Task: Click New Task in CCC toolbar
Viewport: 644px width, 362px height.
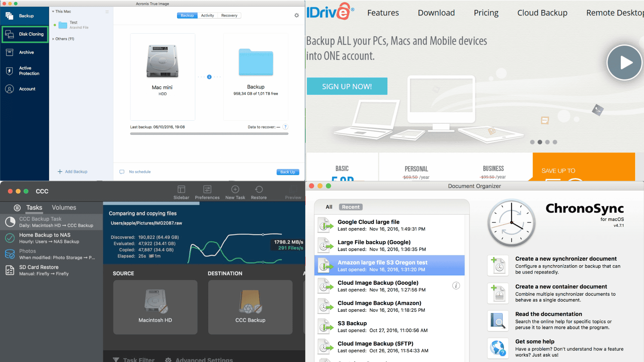Action: coord(235,189)
